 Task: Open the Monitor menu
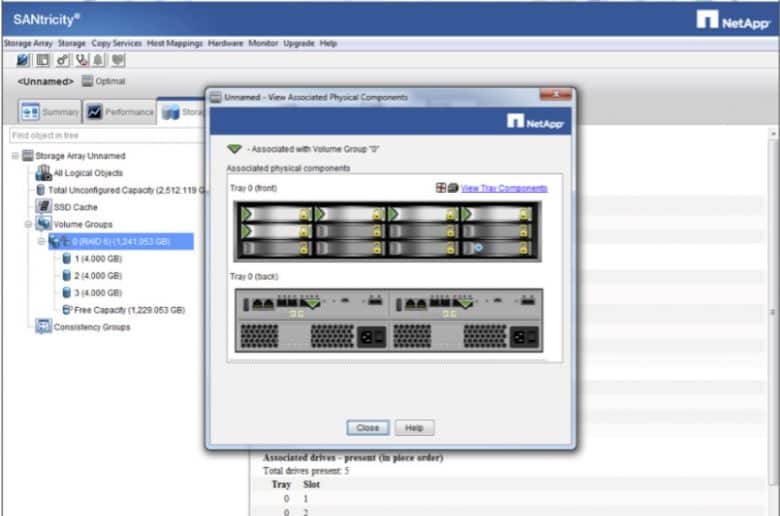[x=263, y=43]
